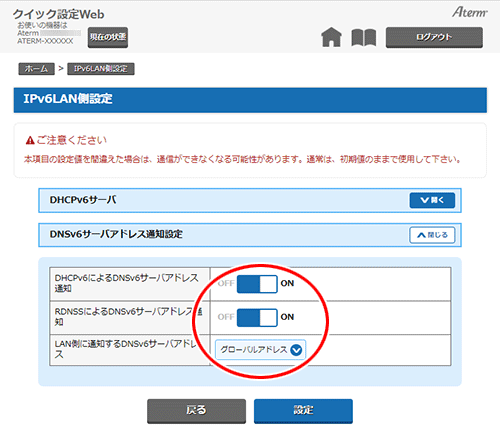Click the red warning triangle icon

(x=30, y=141)
